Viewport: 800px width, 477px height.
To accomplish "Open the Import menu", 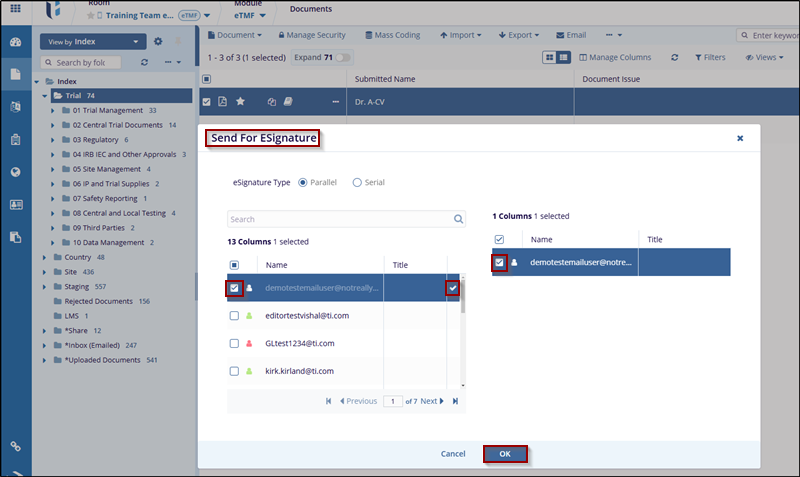I will pyautogui.click(x=458, y=35).
